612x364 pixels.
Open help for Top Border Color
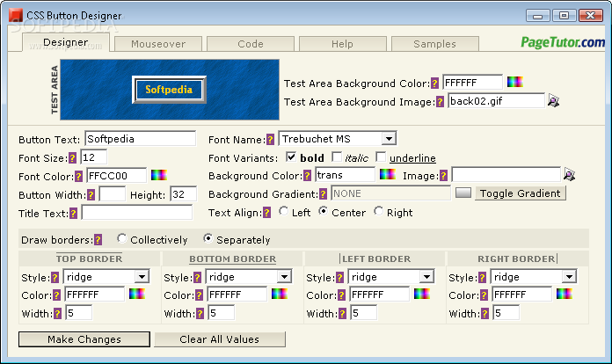point(57,295)
